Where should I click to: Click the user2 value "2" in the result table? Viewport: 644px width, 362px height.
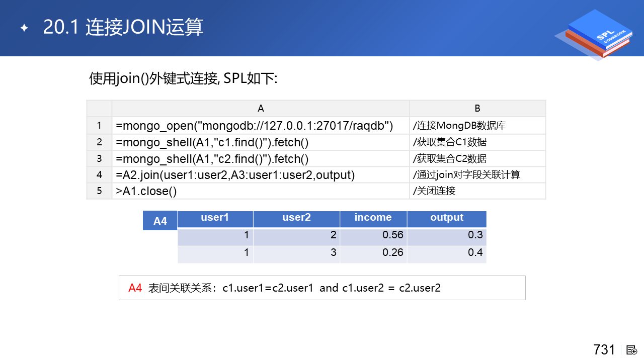[296, 236]
